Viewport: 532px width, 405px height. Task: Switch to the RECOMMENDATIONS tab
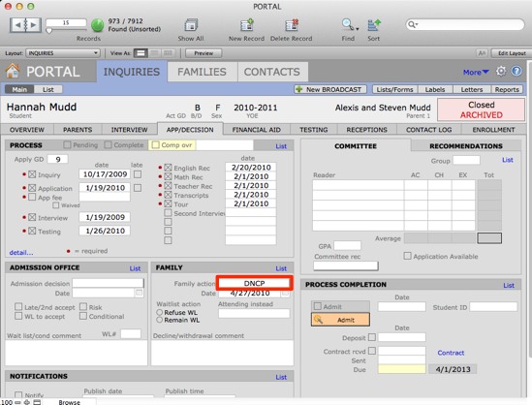466,146
